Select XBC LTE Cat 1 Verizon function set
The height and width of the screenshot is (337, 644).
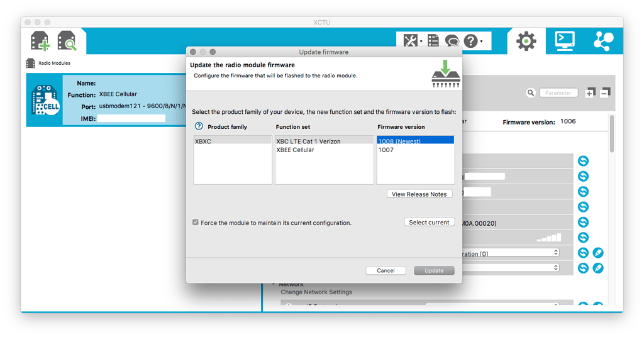click(x=324, y=141)
